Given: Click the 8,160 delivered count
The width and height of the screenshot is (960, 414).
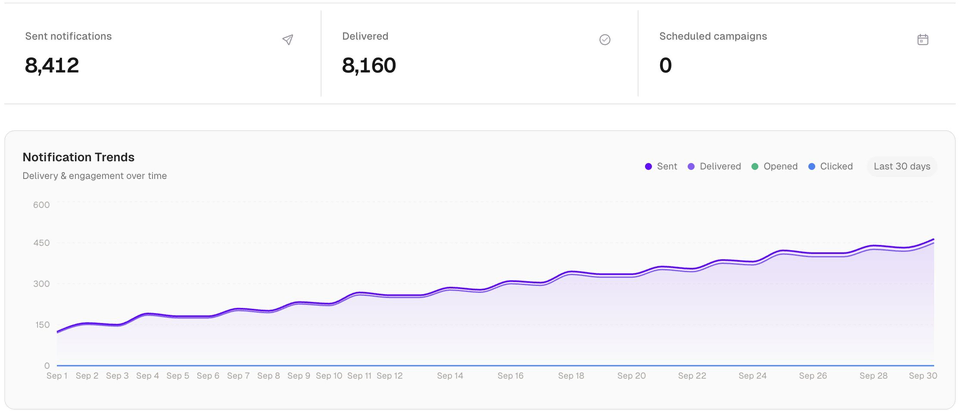Looking at the screenshot, I should (x=369, y=66).
